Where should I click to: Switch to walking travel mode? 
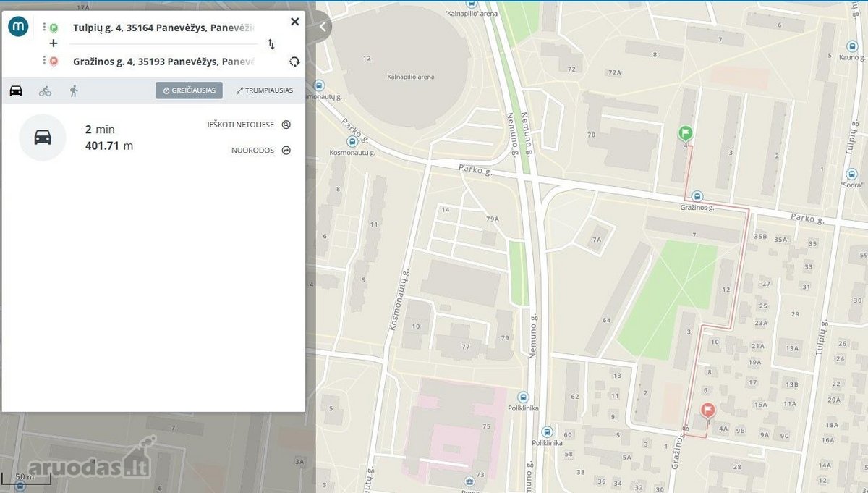[74, 90]
